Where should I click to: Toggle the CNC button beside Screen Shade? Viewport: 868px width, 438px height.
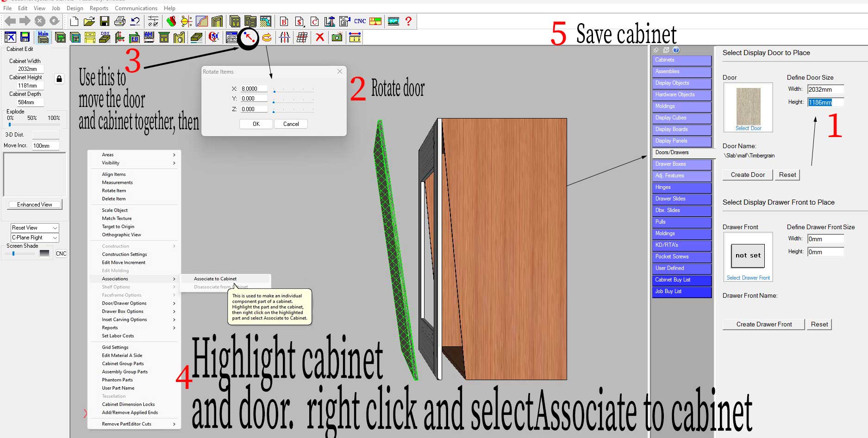click(61, 253)
